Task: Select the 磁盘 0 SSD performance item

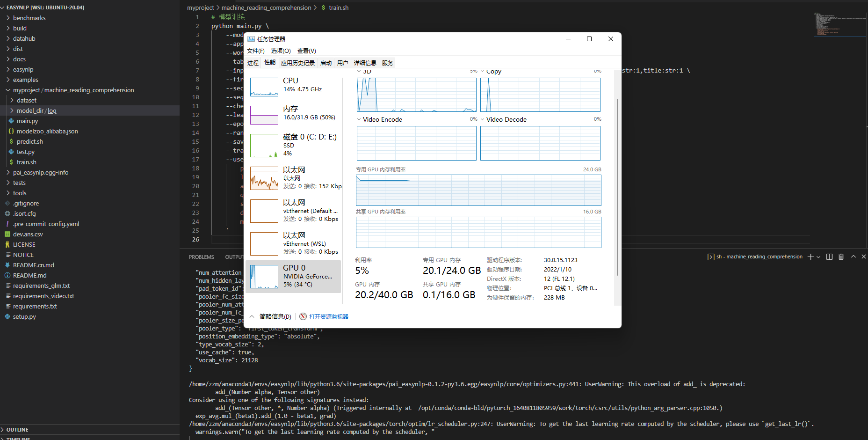Action: click(293, 145)
